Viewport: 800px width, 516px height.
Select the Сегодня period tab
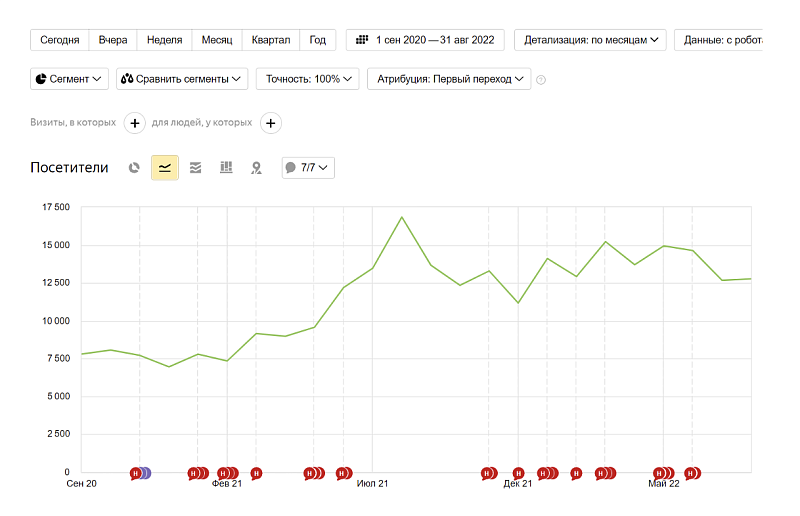click(60, 40)
